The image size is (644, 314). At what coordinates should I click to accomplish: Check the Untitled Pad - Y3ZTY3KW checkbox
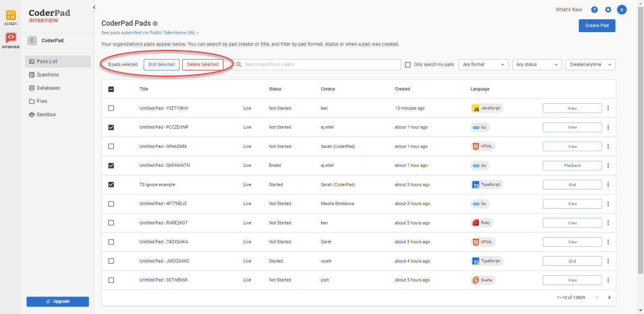[x=111, y=108]
